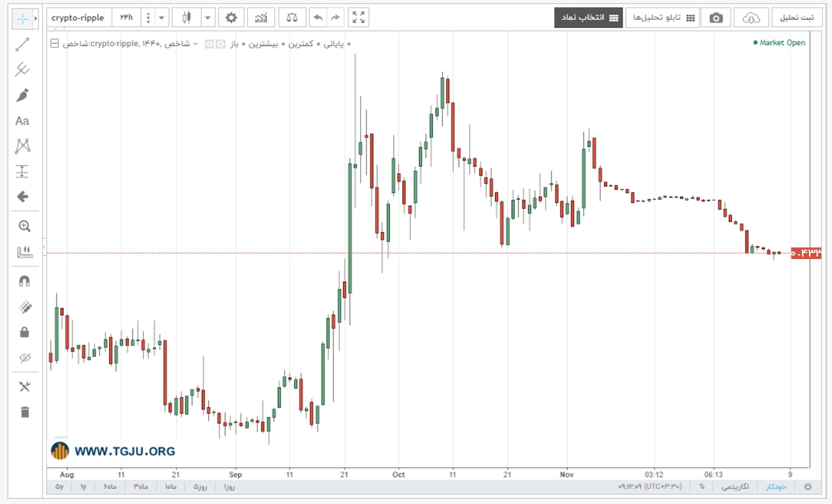
Task: Click the left-pointing arrow marker tool
Action: [x=22, y=197]
